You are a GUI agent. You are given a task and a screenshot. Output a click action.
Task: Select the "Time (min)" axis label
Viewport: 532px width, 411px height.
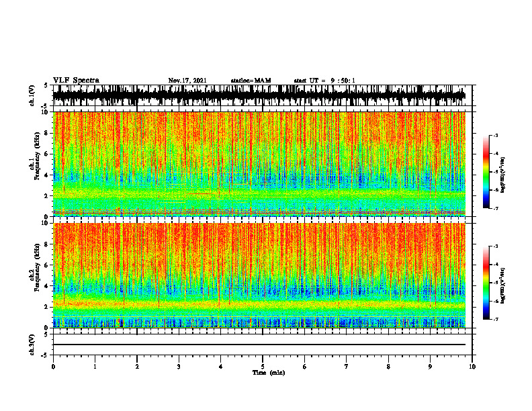coord(269,373)
